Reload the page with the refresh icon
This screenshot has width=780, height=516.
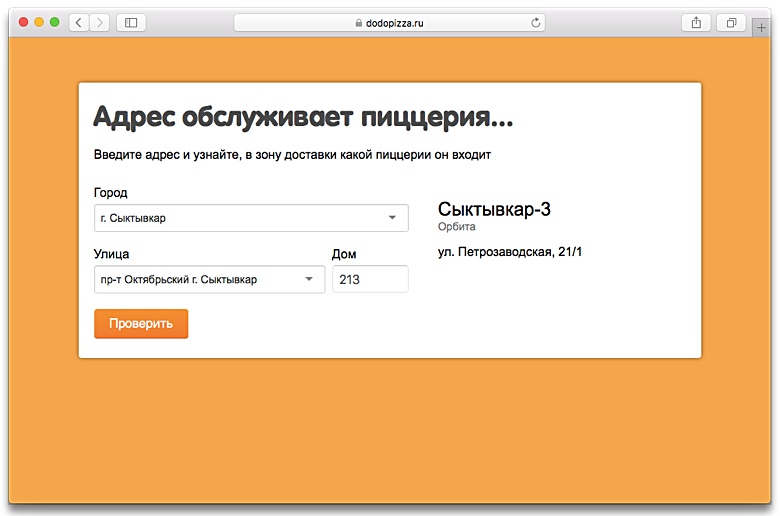[535, 23]
